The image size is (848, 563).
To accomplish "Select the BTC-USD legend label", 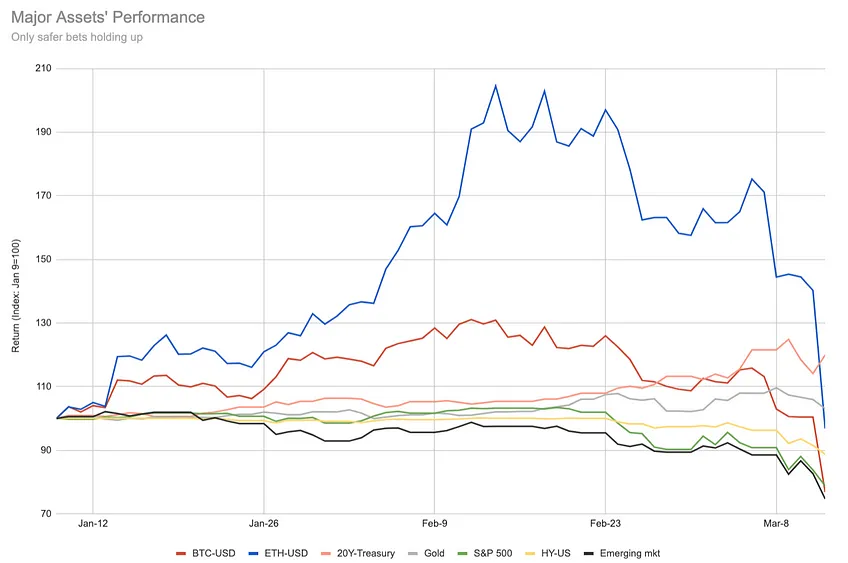I will coord(214,554).
